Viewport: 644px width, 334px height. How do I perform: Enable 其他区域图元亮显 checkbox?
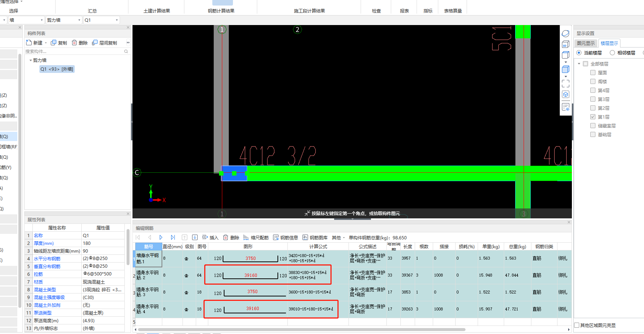tap(577, 325)
